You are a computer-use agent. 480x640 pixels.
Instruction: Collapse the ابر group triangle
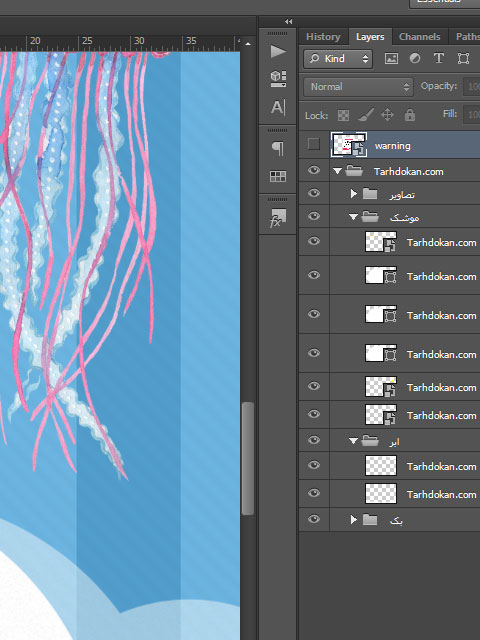click(353, 441)
